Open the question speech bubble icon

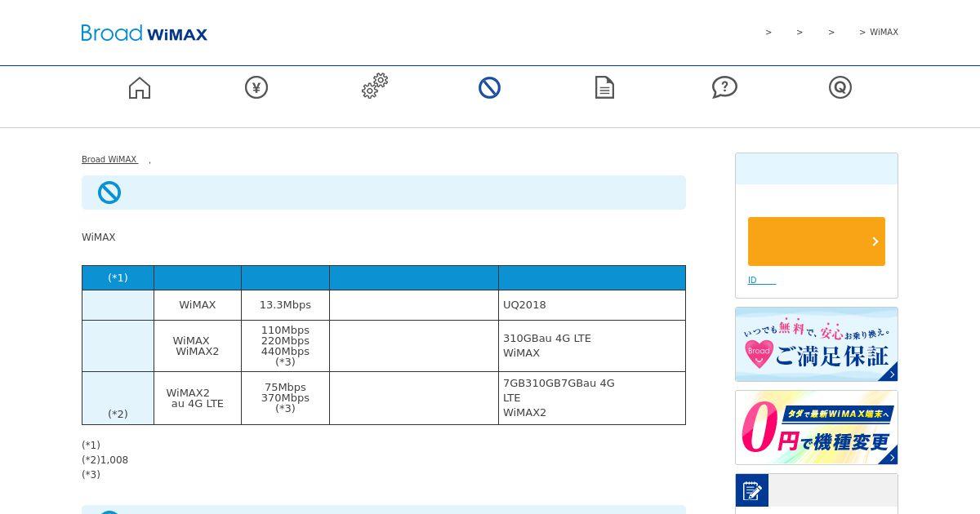point(724,87)
